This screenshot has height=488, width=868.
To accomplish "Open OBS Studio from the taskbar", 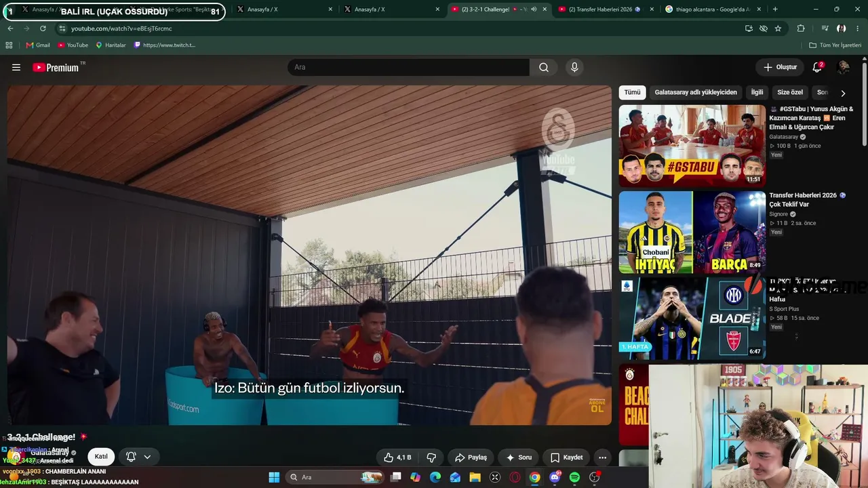I will tap(595, 477).
